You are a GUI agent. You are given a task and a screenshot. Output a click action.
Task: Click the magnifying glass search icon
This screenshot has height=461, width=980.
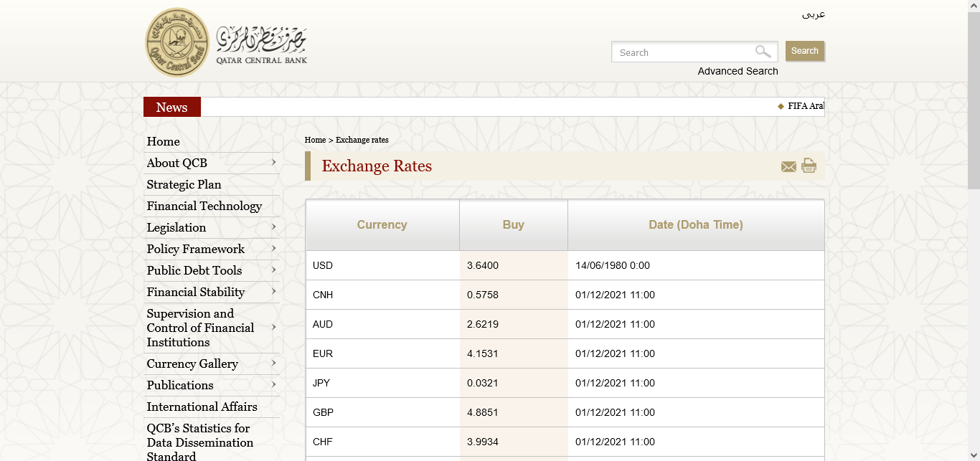pos(763,52)
